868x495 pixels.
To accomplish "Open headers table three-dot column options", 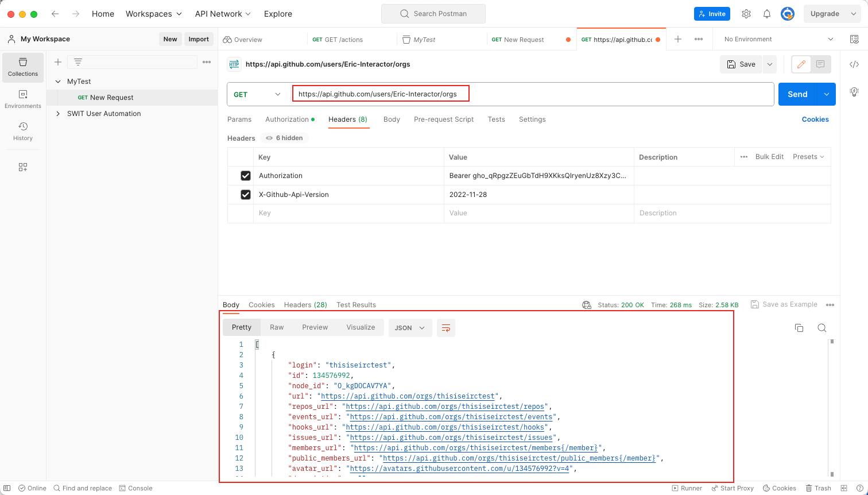I will click(744, 157).
